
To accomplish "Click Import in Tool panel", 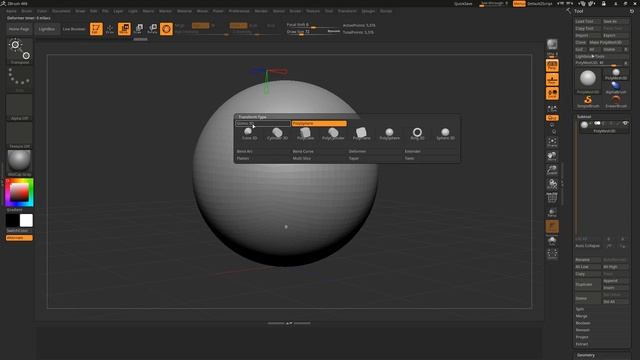I will tap(587, 36).
